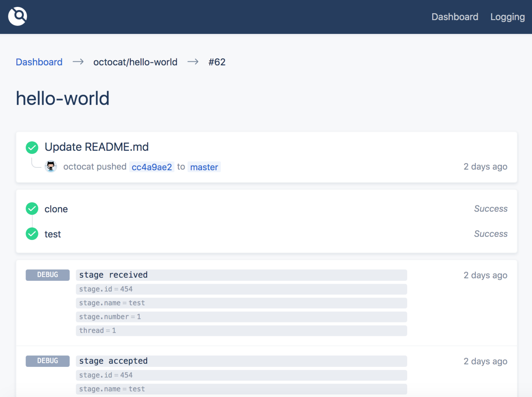The width and height of the screenshot is (532, 397).
Task: Click the success icon next to test stage
Action: [32, 234]
